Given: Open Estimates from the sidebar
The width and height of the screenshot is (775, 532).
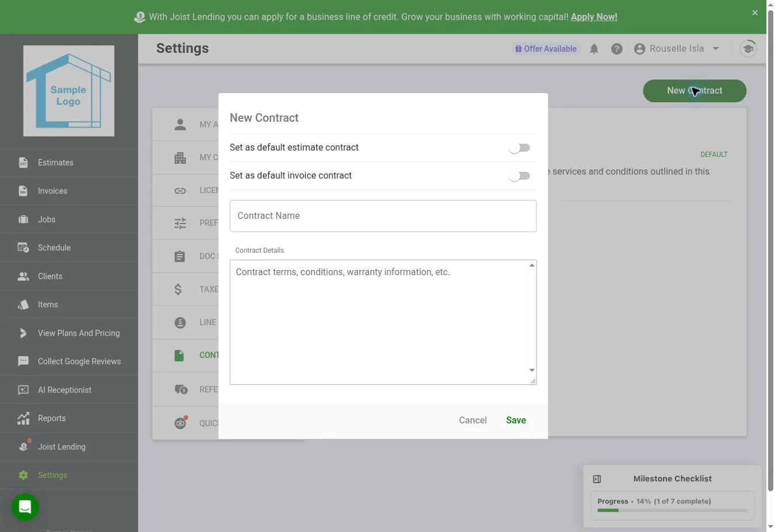Looking at the screenshot, I should pyautogui.click(x=68, y=163).
